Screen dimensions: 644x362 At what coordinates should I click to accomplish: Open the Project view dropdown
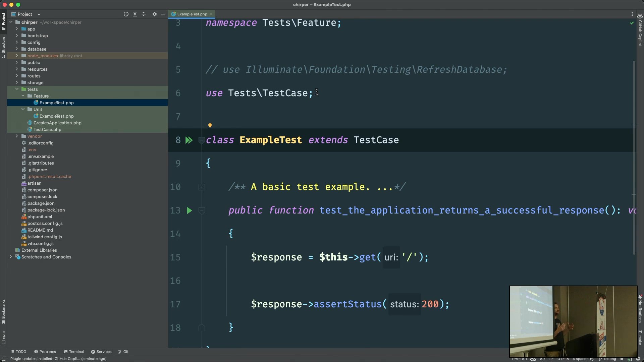tap(39, 14)
